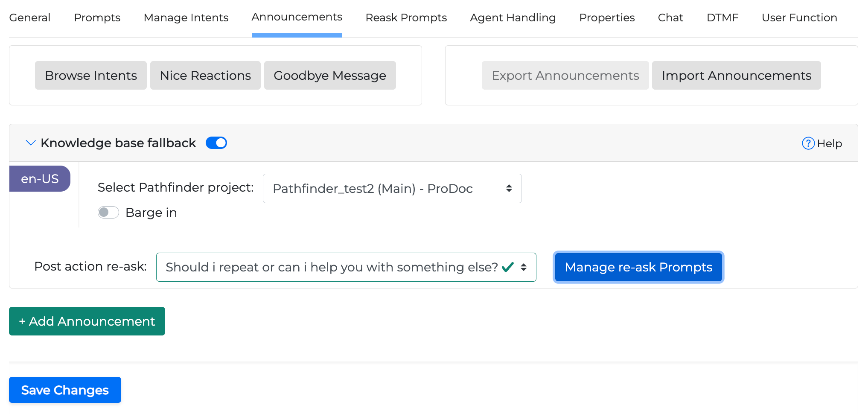Open the Pathfinder project dropdown
This screenshot has height=414, width=868.
tap(392, 189)
